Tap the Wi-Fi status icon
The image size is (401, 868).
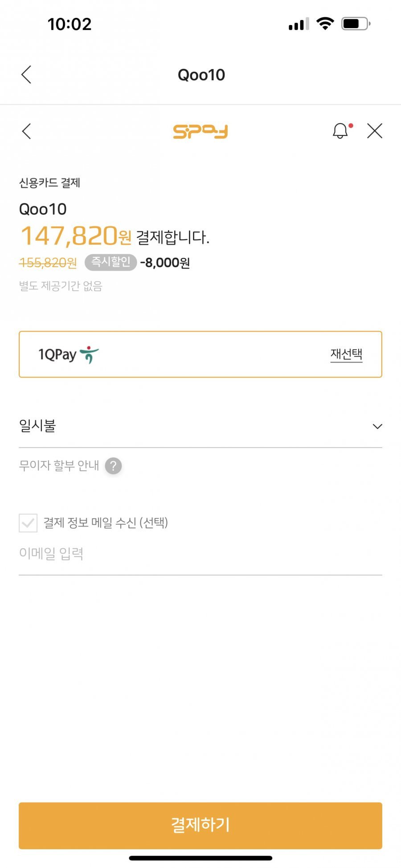point(325,23)
